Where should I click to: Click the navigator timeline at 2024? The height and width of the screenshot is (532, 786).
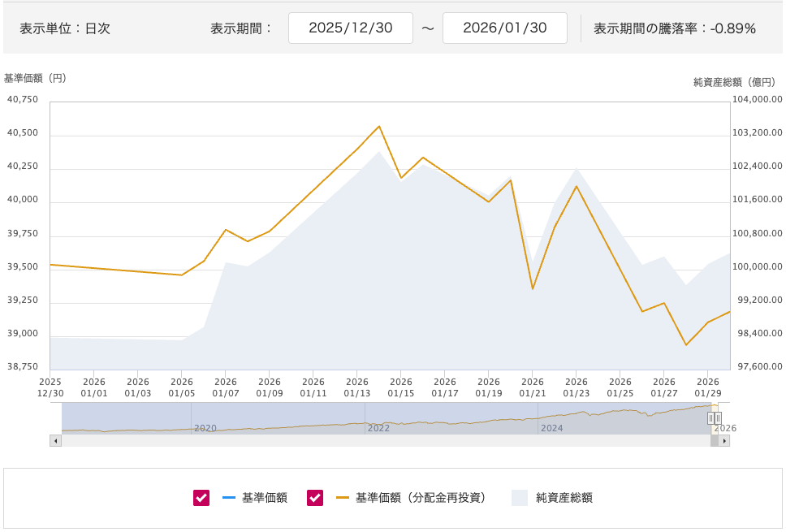tap(551, 427)
